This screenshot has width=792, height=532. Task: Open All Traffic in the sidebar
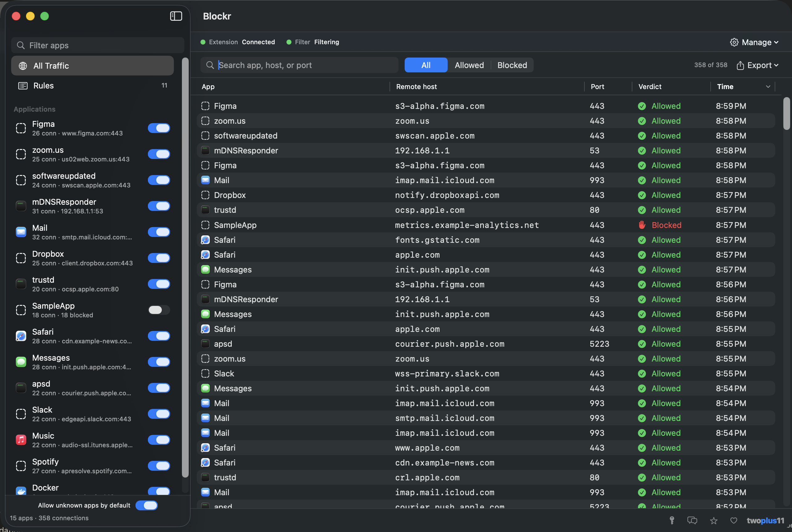click(92, 66)
